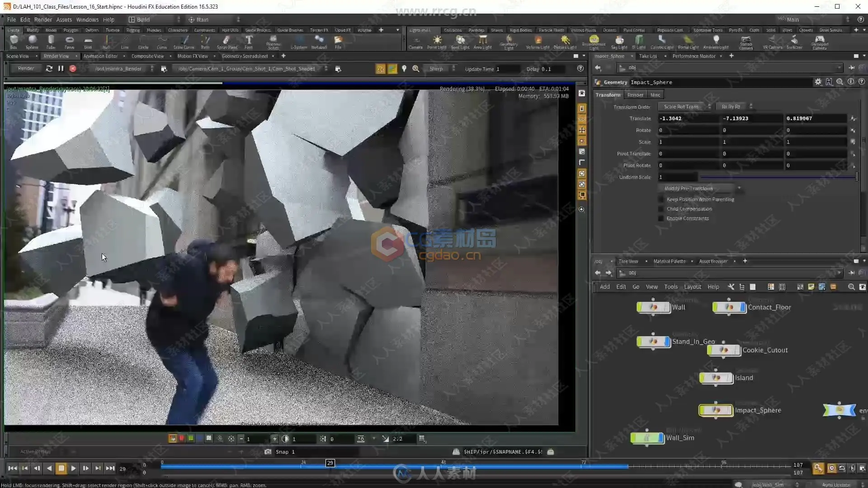Toggle display flag on Stand_In_Geo node

668,342
